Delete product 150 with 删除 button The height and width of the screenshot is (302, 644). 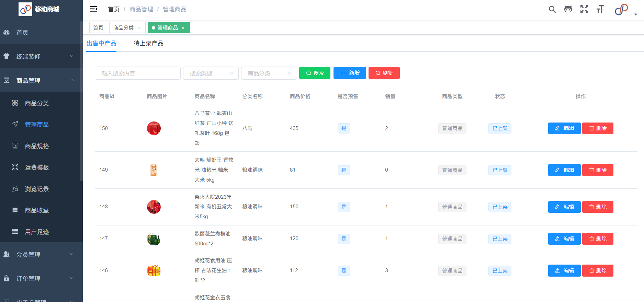(598, 128)
